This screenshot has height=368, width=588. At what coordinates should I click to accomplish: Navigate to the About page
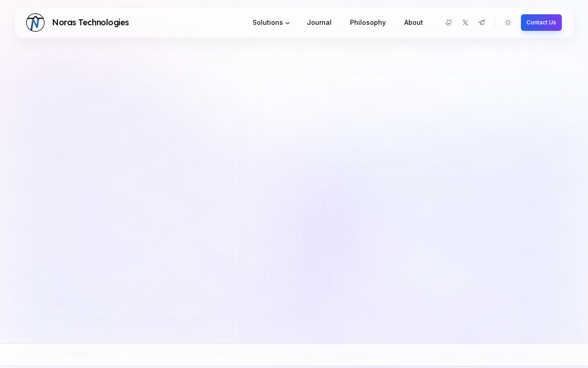click(x=413, y=23)
